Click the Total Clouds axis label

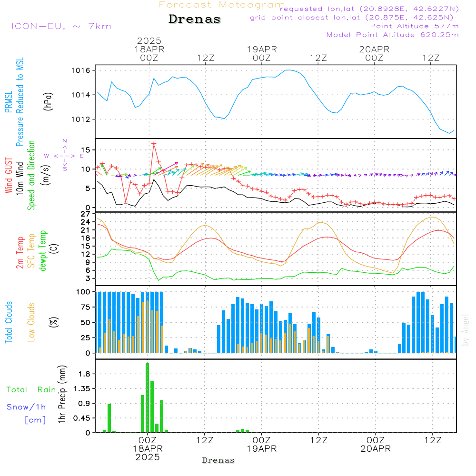[x=9, y=322]
